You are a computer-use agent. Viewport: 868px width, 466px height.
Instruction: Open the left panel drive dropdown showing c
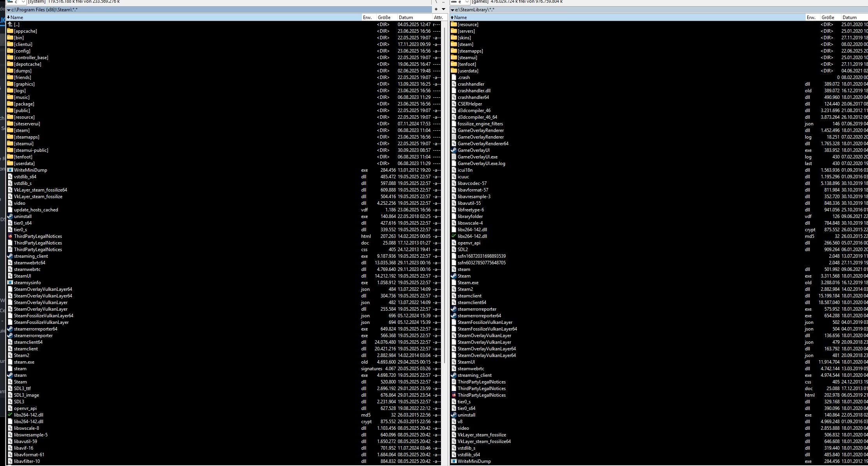16,2
